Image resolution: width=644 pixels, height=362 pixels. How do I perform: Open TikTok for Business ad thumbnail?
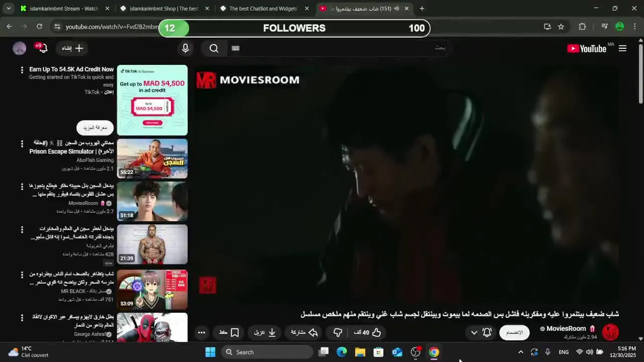point(152,100)
